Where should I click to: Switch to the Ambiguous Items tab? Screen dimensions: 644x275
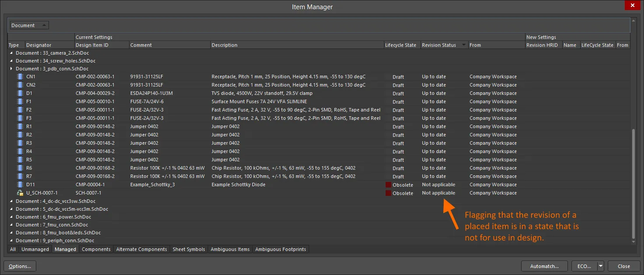[230, 249]
